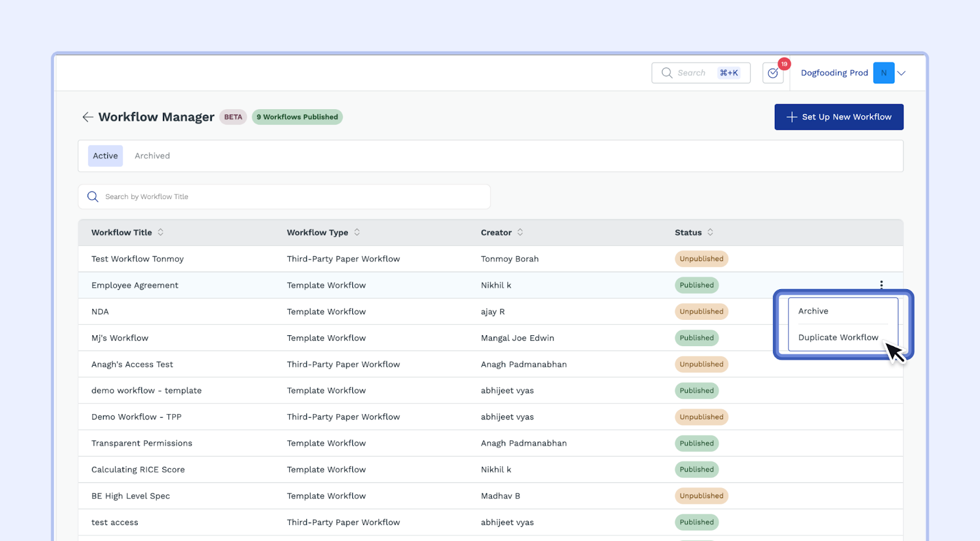
Task: Sort by Workflow Type column arrows
Action: (357, 232)
